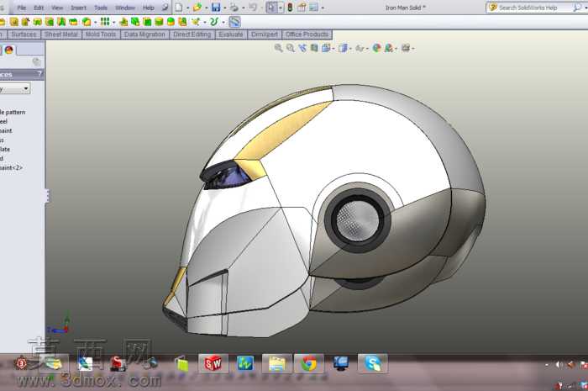The height and width of the screenshot is (391, 588).
Task: Expand the Select tool dropdown arrow
Action: coord(281,8)
